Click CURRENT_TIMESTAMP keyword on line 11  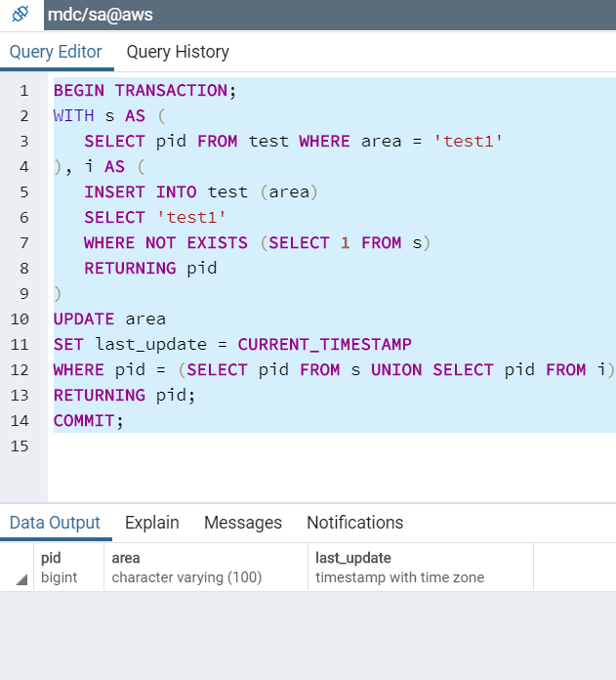[324, 344]
